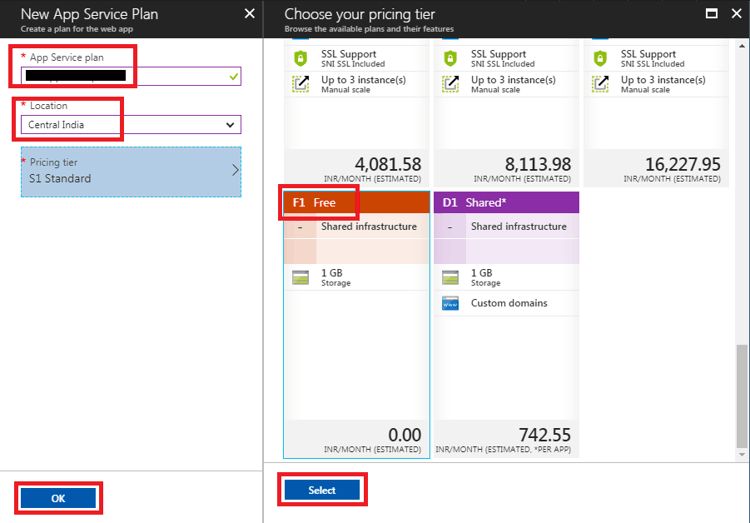The image size is (750, 523).
Task: Click the Select button
Action: coord(322,490)
